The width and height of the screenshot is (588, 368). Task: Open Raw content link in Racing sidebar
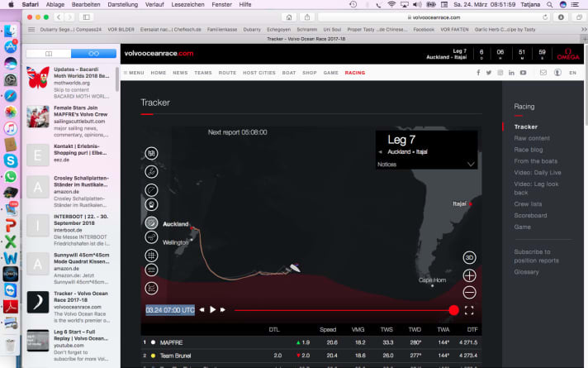point(532,138)
